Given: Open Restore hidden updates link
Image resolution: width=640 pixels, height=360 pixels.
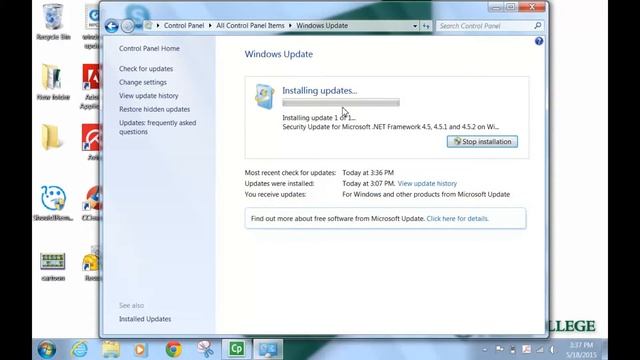Looking at the screenshot, I should [x=155, y=109].
